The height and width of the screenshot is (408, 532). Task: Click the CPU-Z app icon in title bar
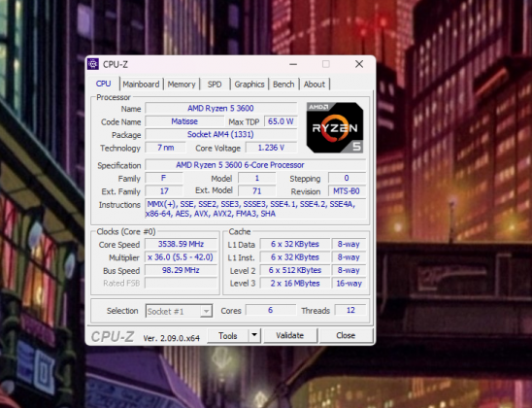pos(93,64)
